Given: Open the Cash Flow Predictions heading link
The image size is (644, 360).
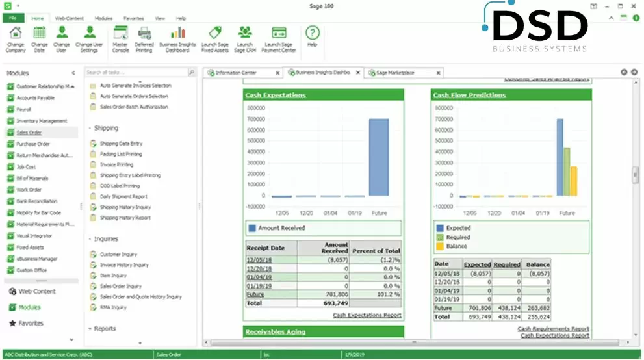Looking at the screenshot, I should 469,96.
